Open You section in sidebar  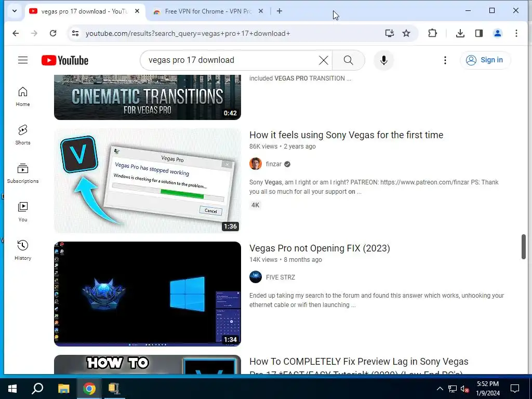(x=23, y=212)
